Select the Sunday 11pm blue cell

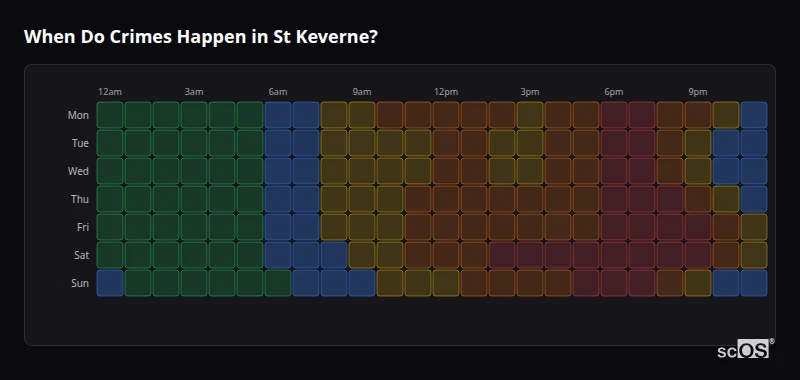tap(754, 283)
